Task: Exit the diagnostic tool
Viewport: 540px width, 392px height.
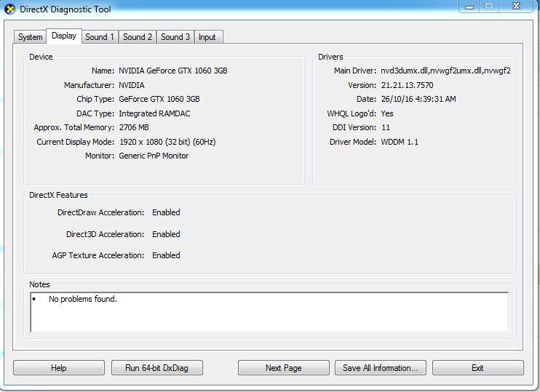Action: pos(477,368)
